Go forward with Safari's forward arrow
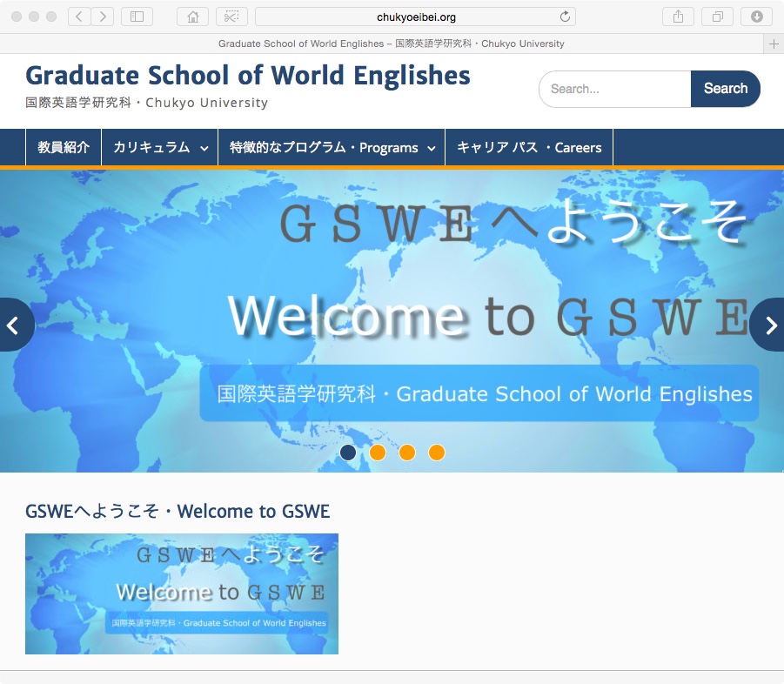The height and width of the screenshot is (684, 784). pyautogui.click(x=103, y=17)
